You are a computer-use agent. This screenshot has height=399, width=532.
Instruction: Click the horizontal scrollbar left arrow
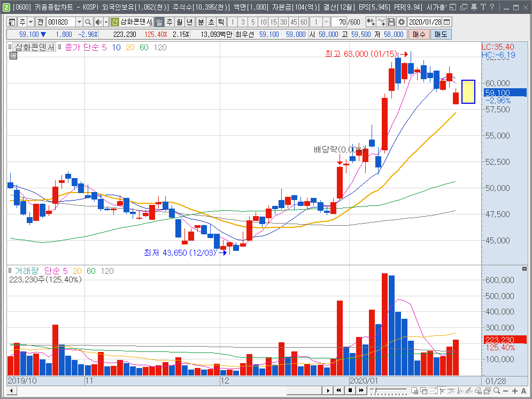(x=12, y=390)
